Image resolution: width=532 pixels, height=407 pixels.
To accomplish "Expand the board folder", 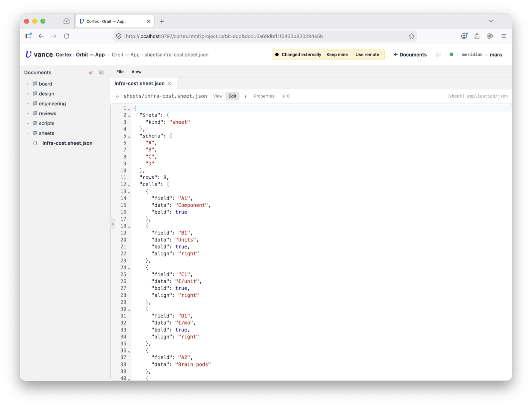I will (x=28, y=84).
